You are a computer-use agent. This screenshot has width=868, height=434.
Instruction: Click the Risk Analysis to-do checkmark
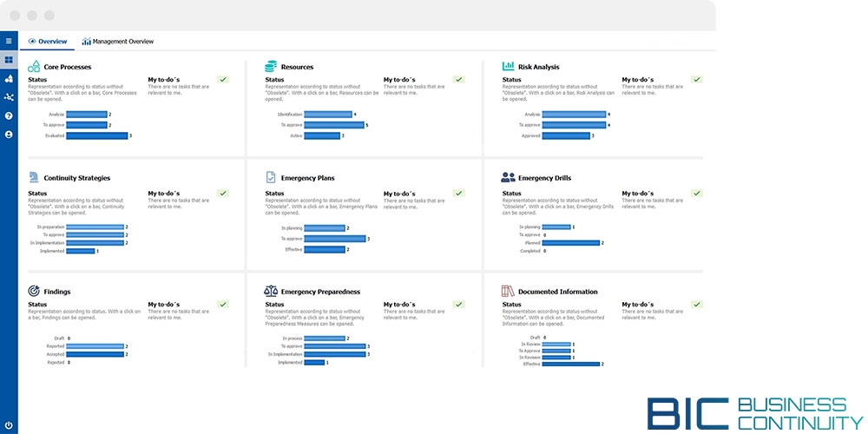coord(698,80)
